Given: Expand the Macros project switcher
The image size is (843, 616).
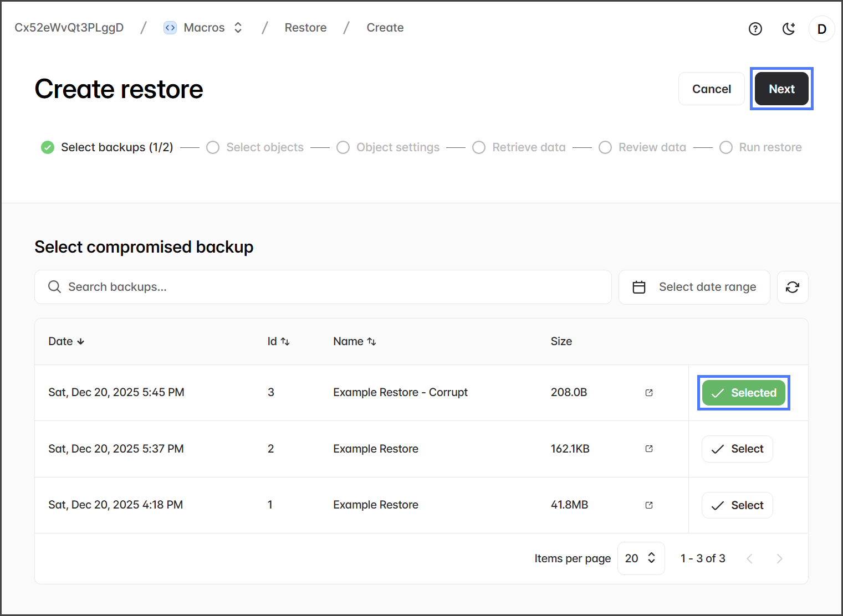Looking at the screenshot, I should [x=238, y=28].
